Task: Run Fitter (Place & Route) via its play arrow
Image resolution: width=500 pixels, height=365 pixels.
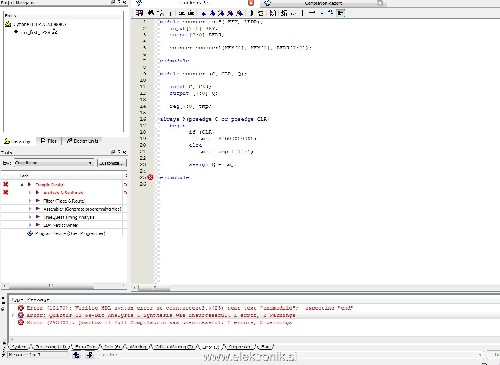Action: pos(38,201)
